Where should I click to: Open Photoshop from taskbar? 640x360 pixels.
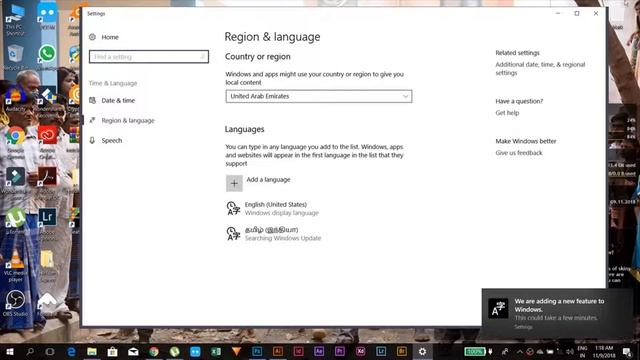257,351
